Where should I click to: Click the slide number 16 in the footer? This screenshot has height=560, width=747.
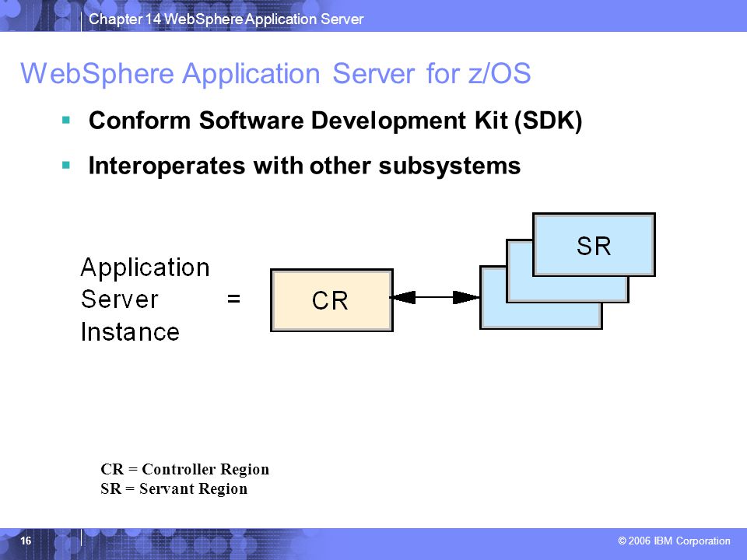26,541
